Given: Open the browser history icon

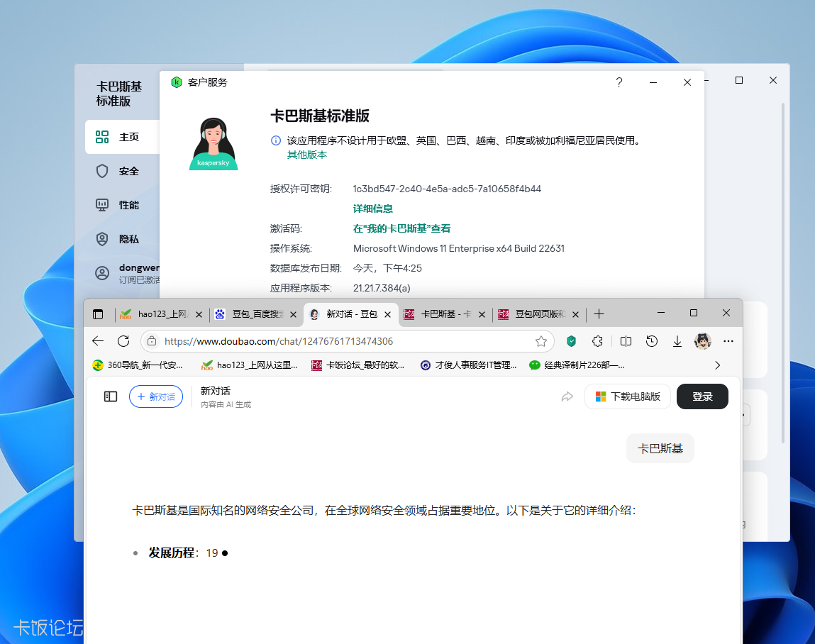Looking at the screenshot, I should coord(652,341).
